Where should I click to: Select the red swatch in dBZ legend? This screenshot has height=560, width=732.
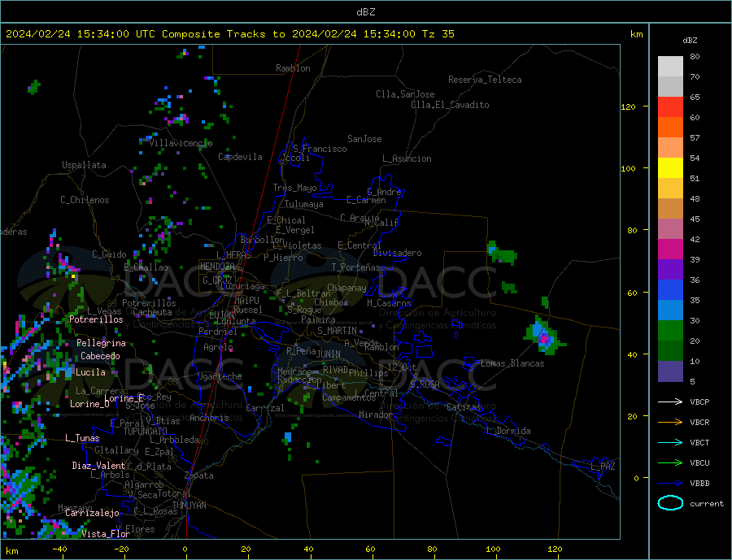[x=670, y=106]
